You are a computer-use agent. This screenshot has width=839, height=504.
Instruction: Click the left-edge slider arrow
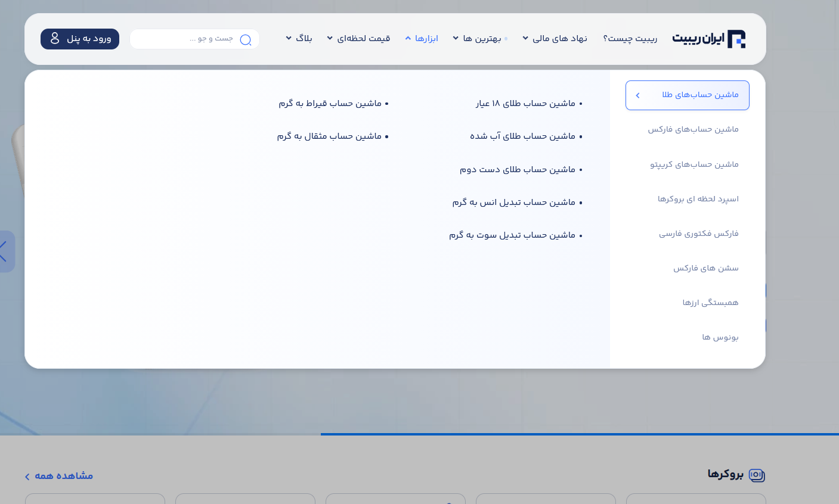click(x=5, y=251)
